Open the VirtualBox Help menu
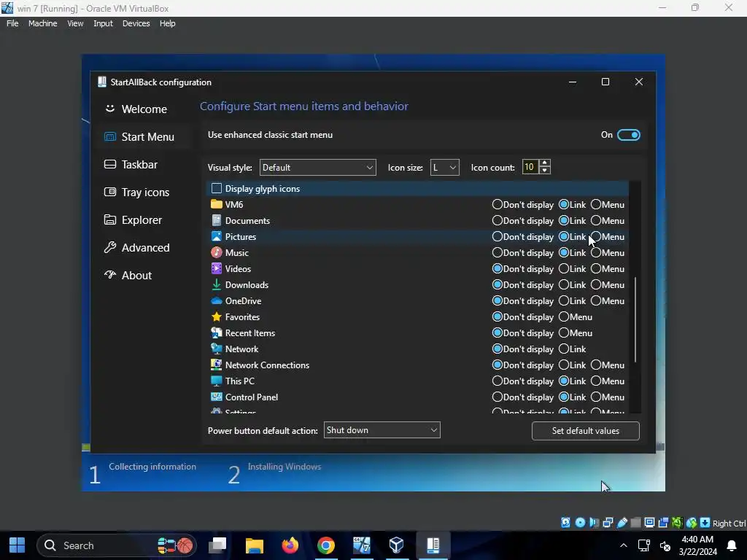The width and height of the screenshot is (747, 560). 167,23
